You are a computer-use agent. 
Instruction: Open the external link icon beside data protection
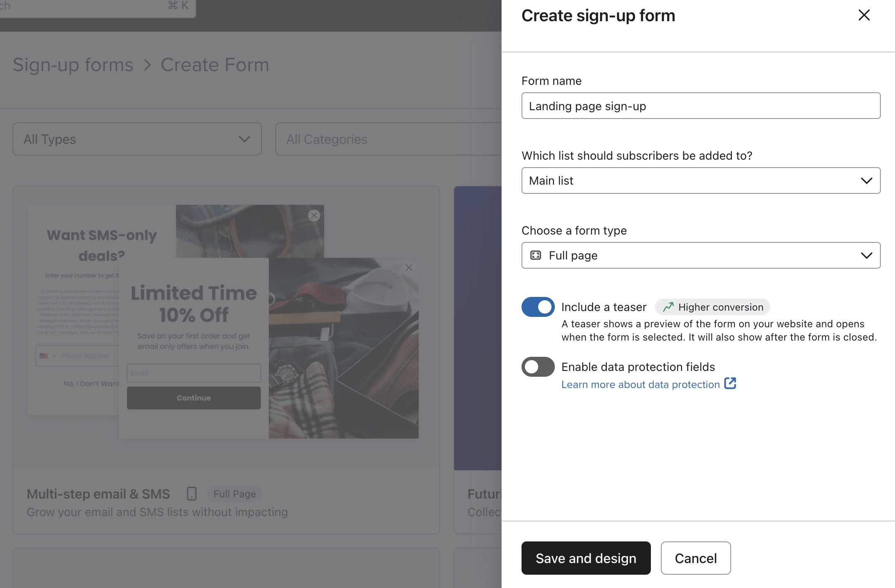(730, 383)
